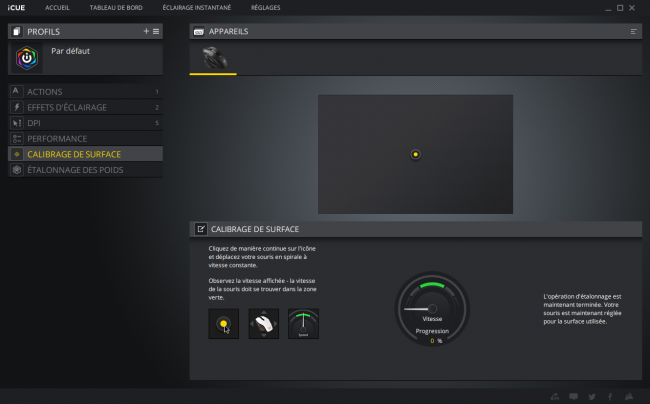Go to the Accueil tab
Image resolution: width=650 pixels, height=404 pixels.
(x=57, y=7)
